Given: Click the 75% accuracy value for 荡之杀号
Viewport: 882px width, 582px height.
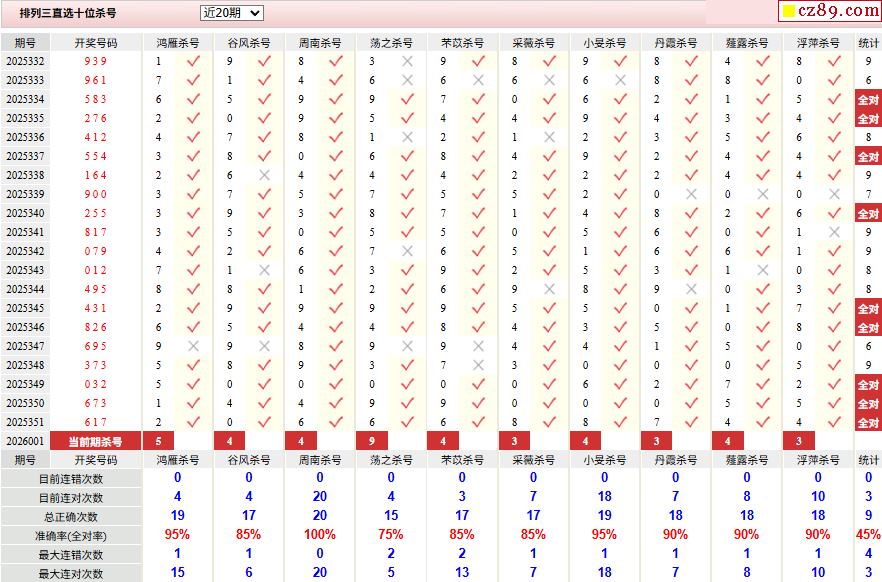Looking at the screenshot, I should click(390, 534).
